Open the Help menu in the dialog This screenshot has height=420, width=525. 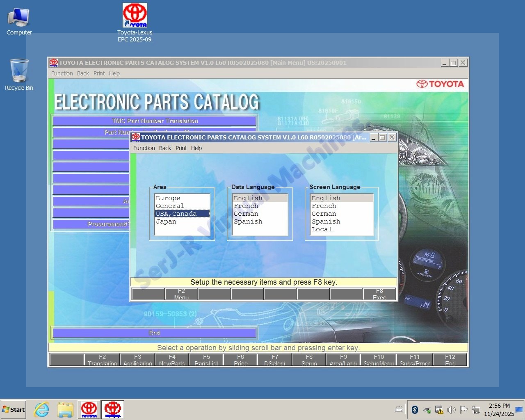(x=196, y=148)
